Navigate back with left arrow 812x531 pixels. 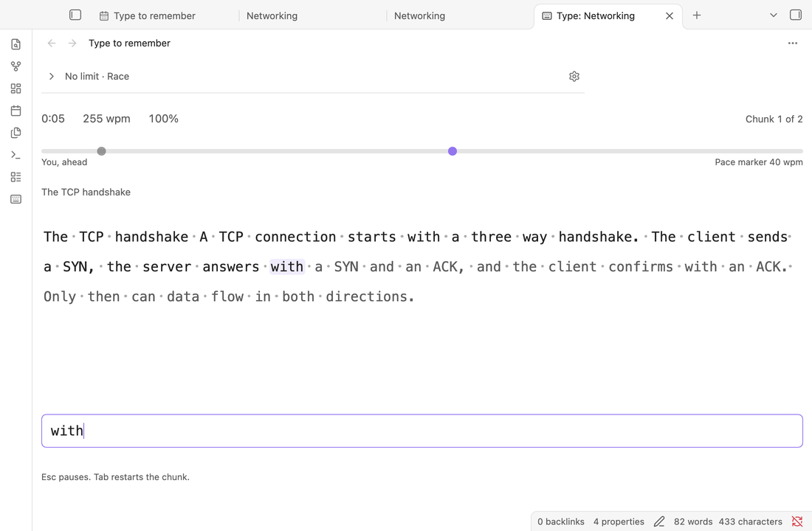pyautogui.click(x=51, y=43)
